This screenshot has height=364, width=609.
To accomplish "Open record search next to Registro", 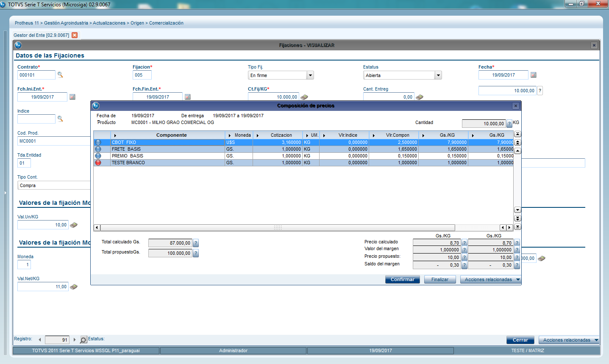I will pyautogui.click(x=83, y=340).
